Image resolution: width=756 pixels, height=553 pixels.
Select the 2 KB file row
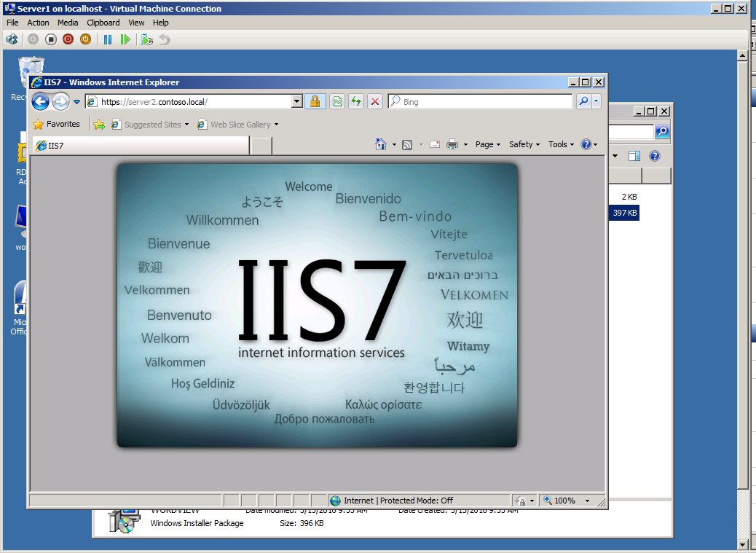coord(629,197)
